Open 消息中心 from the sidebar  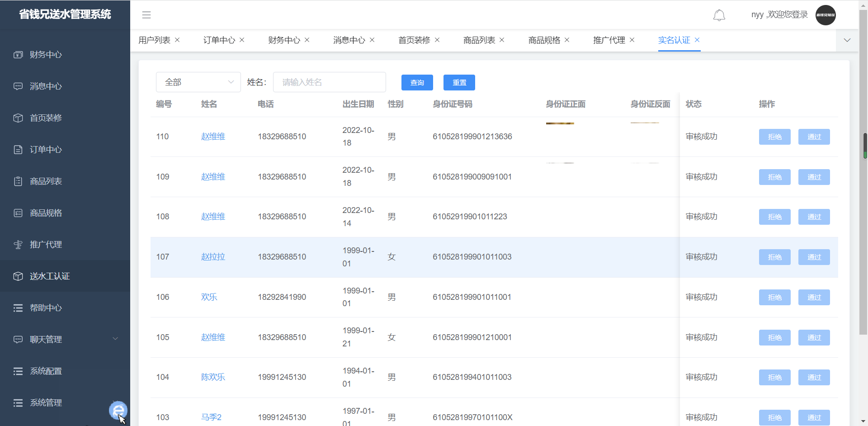(45, 86)
